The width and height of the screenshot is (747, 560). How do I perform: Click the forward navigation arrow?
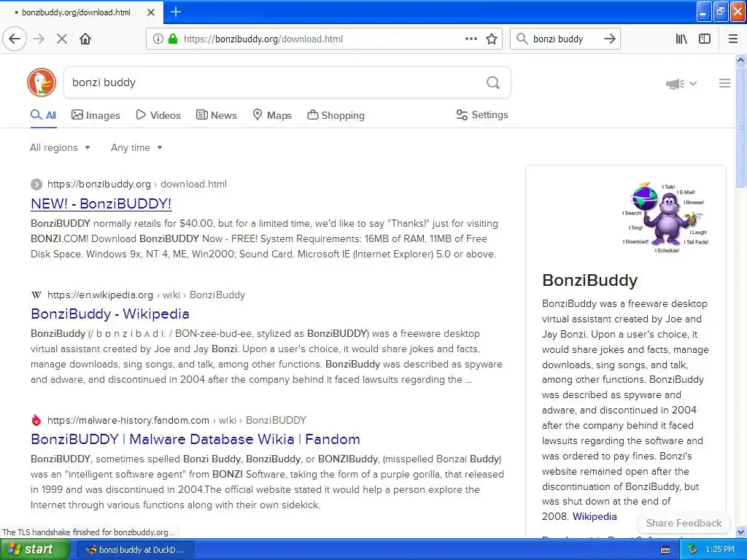pyautogui.click(x=39, y=39)
